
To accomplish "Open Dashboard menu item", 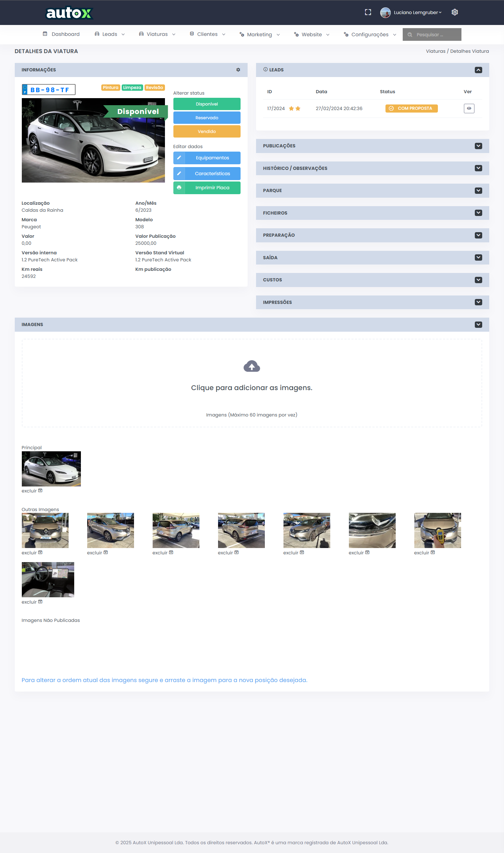I will click(x=61, y=34).
